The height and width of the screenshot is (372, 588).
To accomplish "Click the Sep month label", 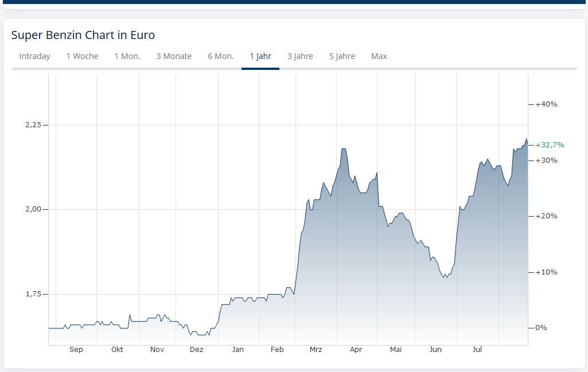I will [x=76, y=350].
